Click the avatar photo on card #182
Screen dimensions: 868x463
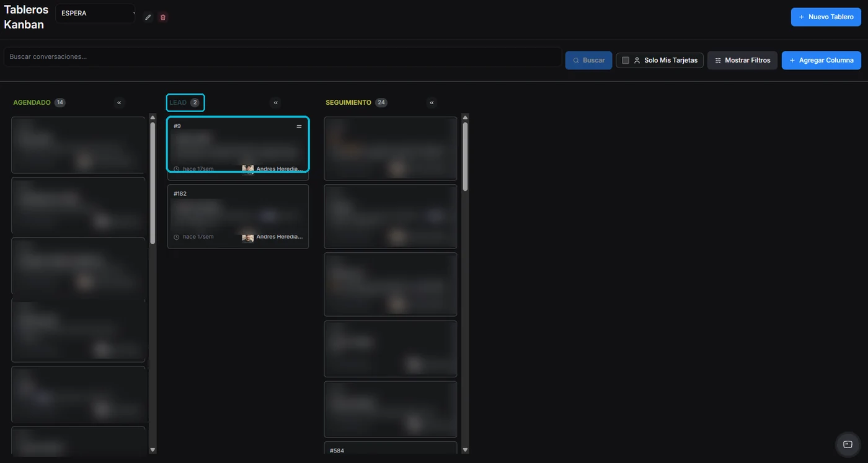(248, 237)
